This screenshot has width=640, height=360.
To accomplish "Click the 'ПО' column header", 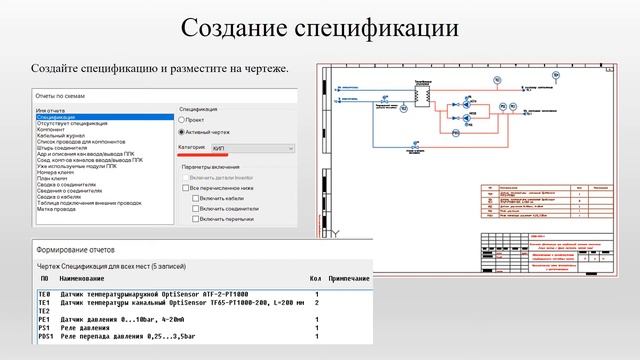I will coord(44,278).
